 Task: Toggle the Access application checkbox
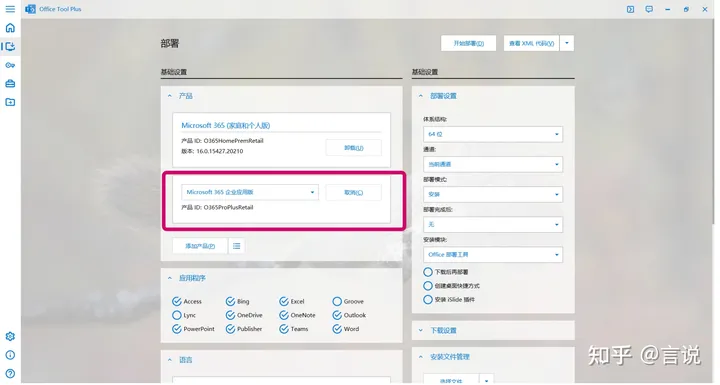177,301
